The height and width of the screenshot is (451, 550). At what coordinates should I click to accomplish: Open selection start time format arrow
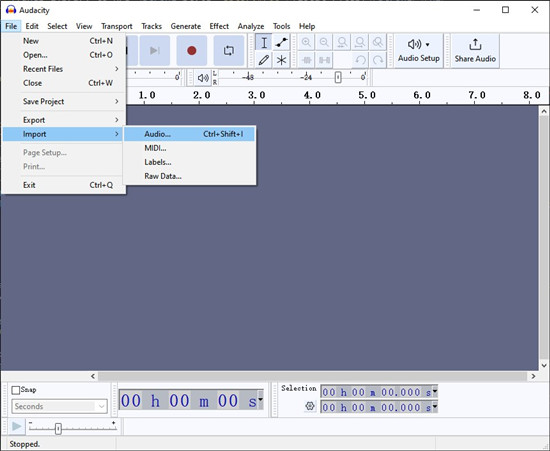(435, 390)
